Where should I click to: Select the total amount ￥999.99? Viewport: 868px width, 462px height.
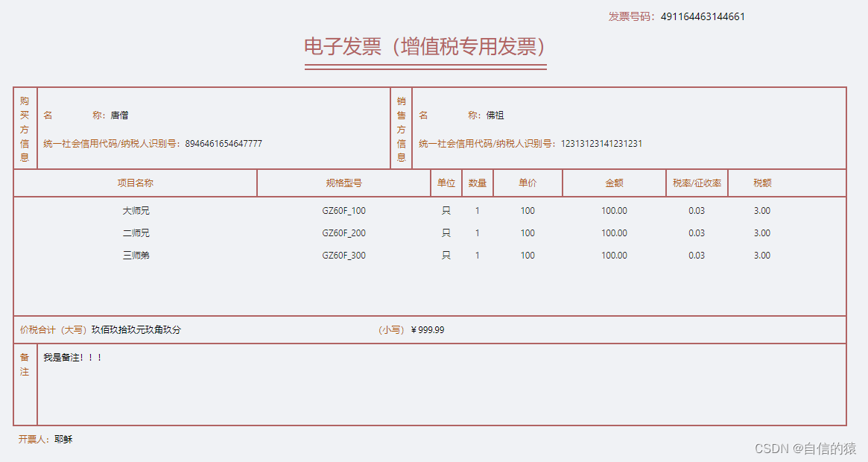[x=428, y=329]
